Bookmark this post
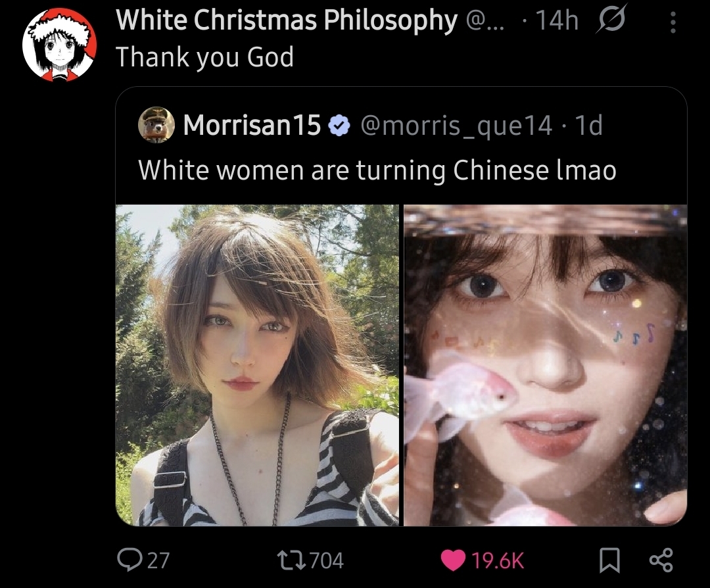The width and height of the screenshot is (710, 588). coord(609,560)
